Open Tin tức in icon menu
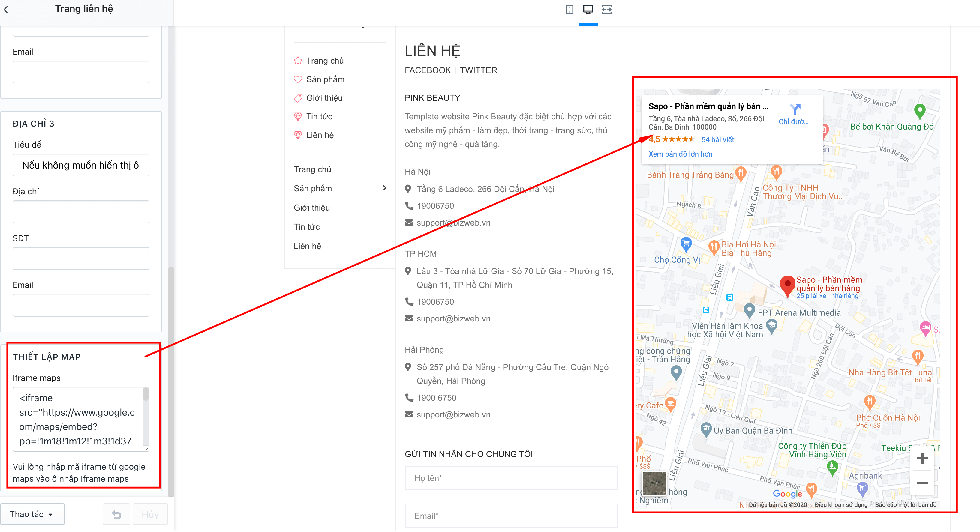 319,117
